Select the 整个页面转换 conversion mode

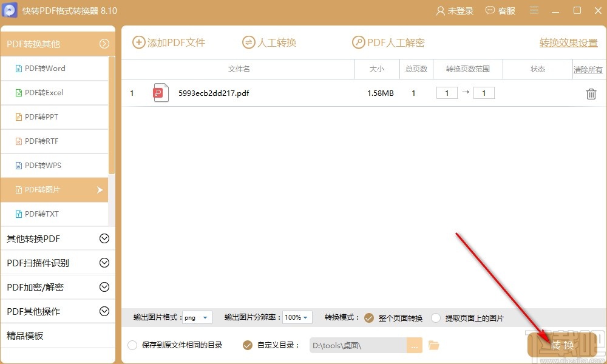[369, 317]
